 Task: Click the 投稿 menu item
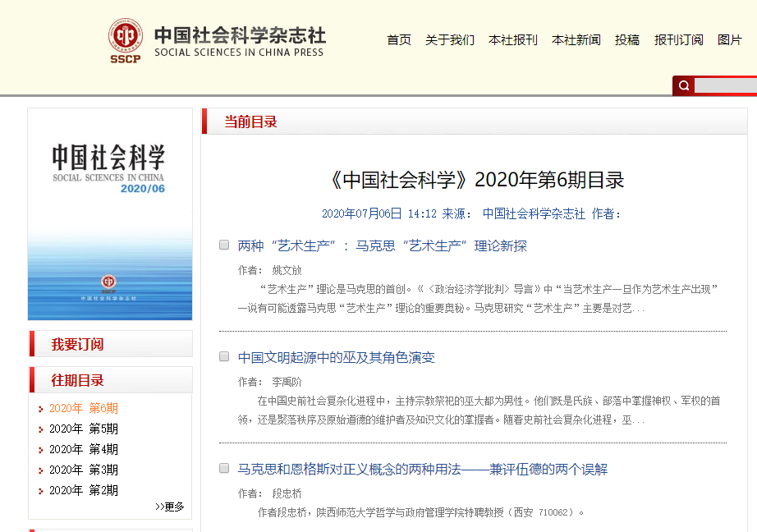627,40
